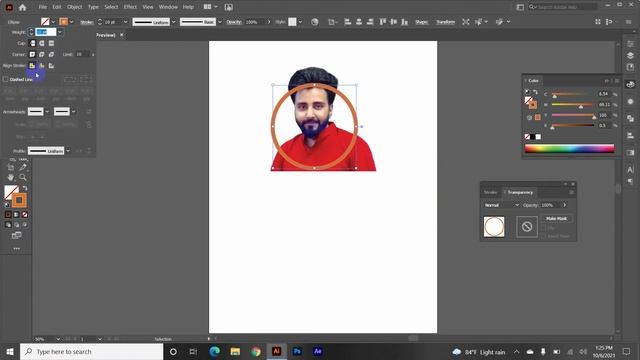Expand the control bar fill color dropdown
Image resolution: width=640 pixels, height=360 pixels.
click(53, 22)
